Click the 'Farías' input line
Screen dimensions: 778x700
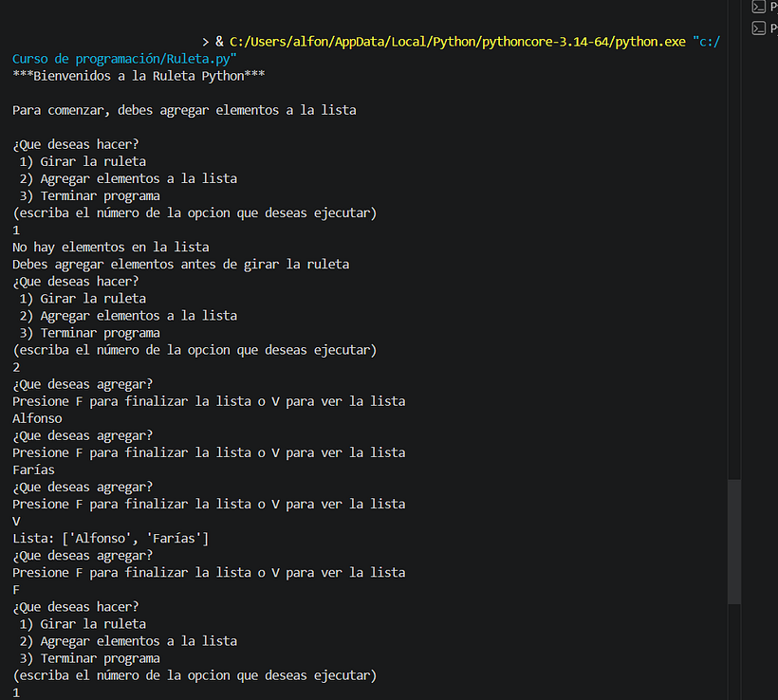coord(34,470)
